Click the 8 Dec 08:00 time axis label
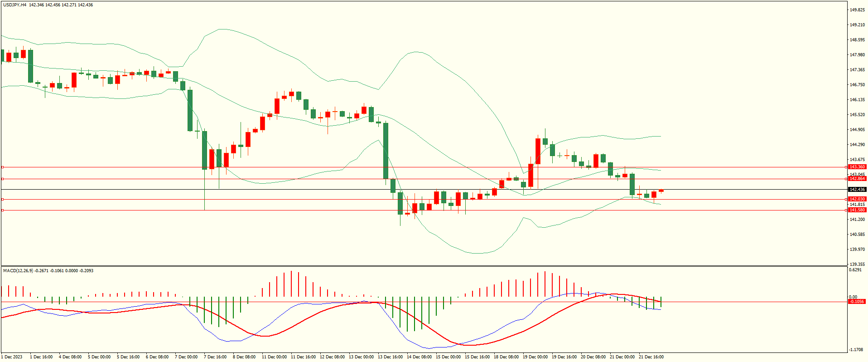This screenshot has height=362, width=868. [x=244, y=357]
